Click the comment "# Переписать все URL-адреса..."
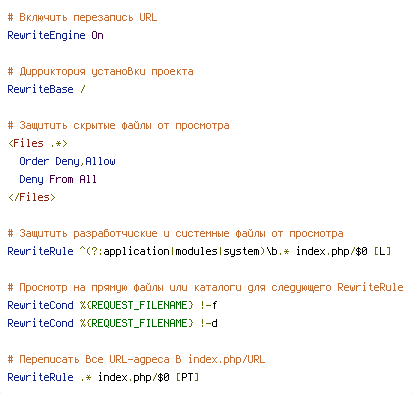The width and height of the screenshot is (412, 394). point(136,359)
